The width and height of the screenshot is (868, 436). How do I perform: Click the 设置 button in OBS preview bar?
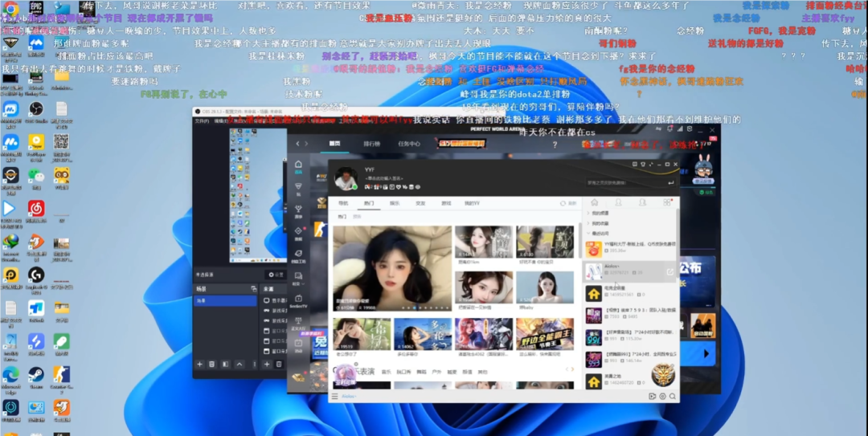pyautogui.click(x=276, y=275)
